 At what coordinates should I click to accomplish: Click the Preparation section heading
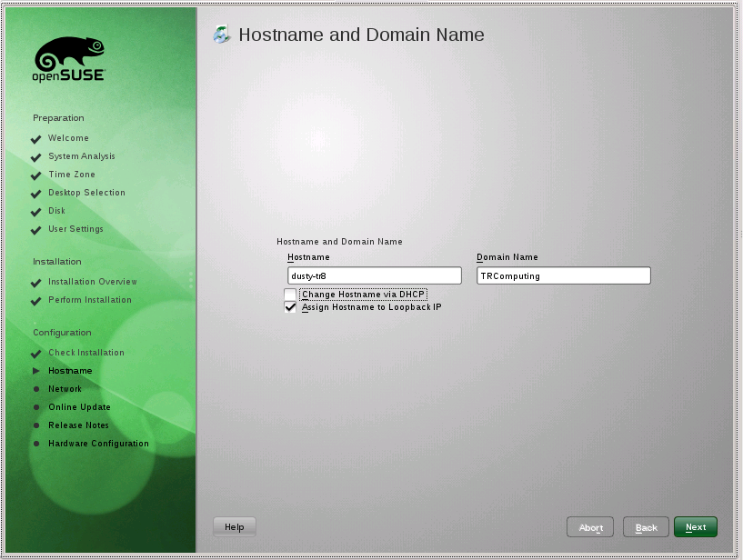[x=58, y=118]
